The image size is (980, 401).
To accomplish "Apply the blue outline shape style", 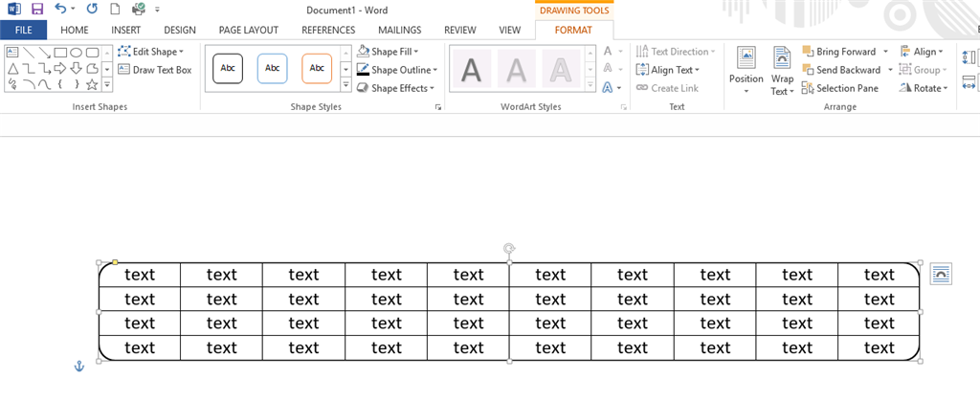I will click(x=272, y=68).
